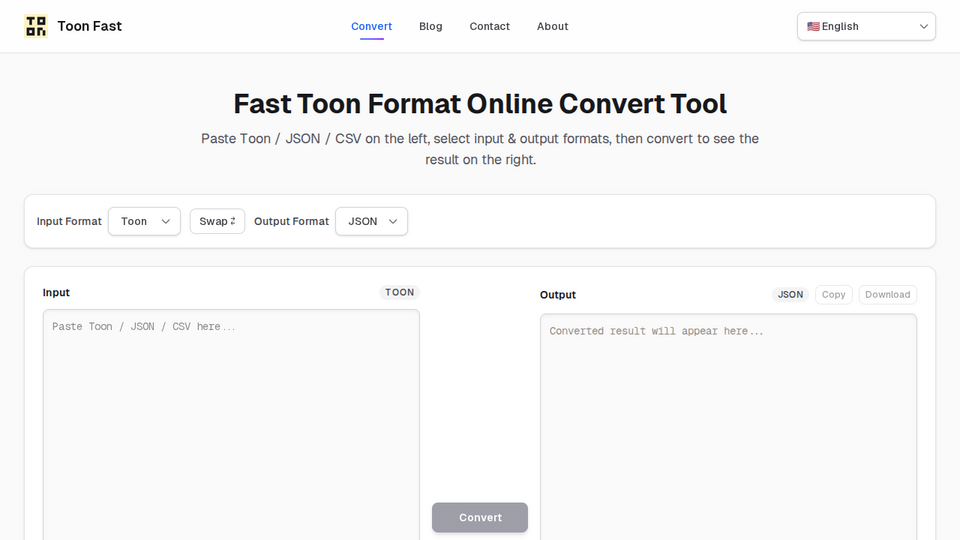
Task: Open the Output Format JSON dropdown
Action: (x=372, y=221)
